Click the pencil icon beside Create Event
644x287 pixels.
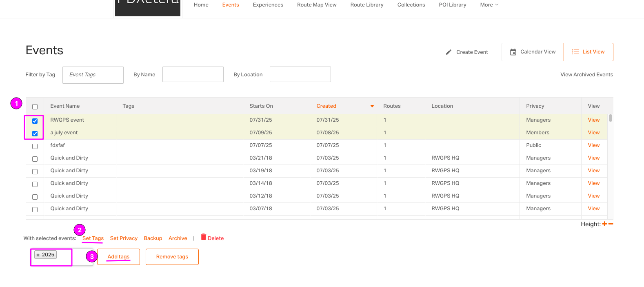click(x=449, y=52)
